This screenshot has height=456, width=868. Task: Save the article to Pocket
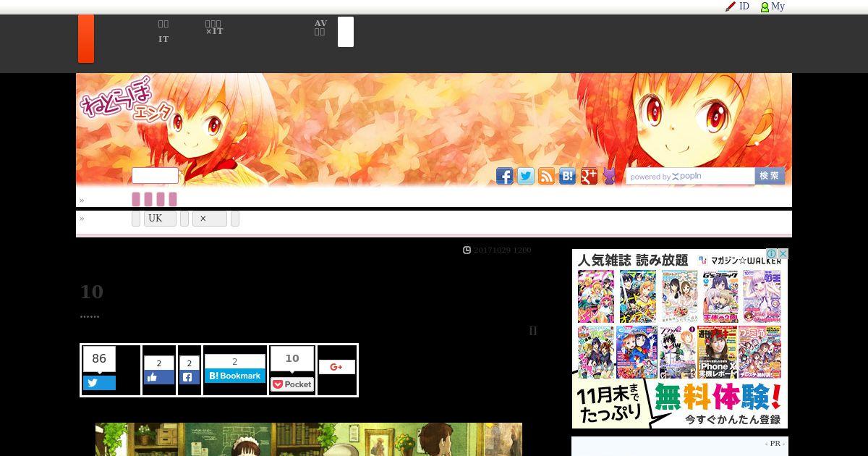292,384
